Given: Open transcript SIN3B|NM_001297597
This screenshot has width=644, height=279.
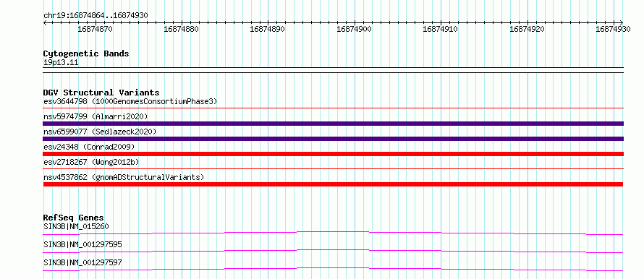Looking at the screenshot, I should click(82, 262).
